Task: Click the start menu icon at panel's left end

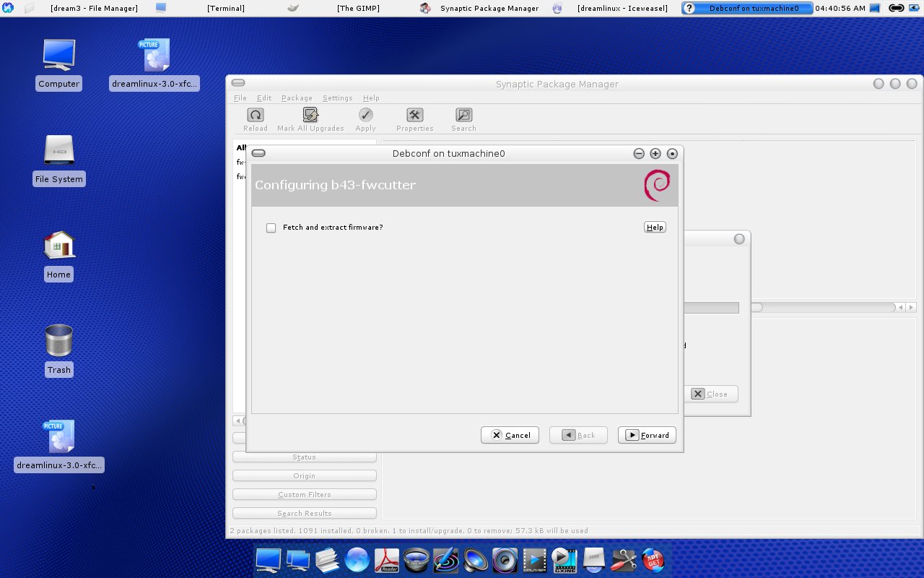Action: point(8,8)
